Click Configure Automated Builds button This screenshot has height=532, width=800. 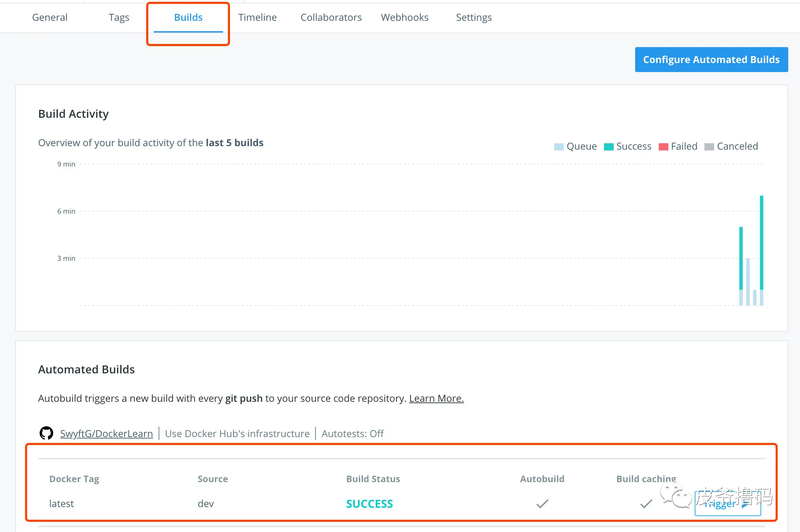[x=711, y=60]
